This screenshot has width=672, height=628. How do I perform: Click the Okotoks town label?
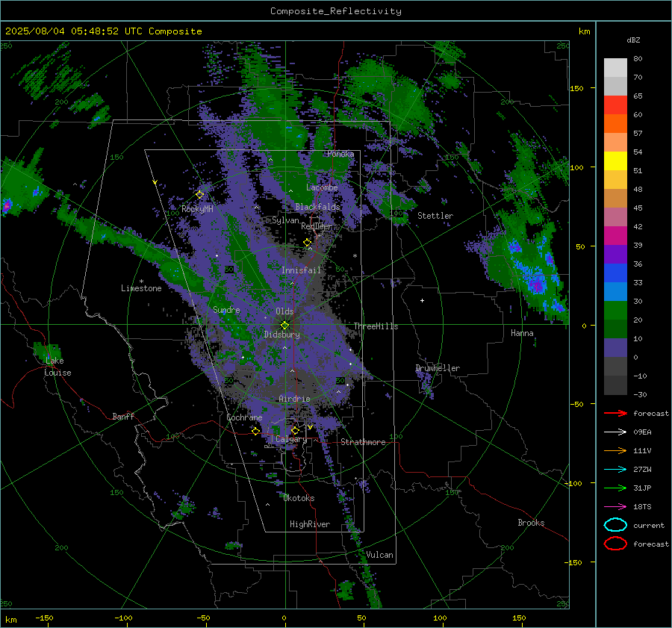point(299,498)
